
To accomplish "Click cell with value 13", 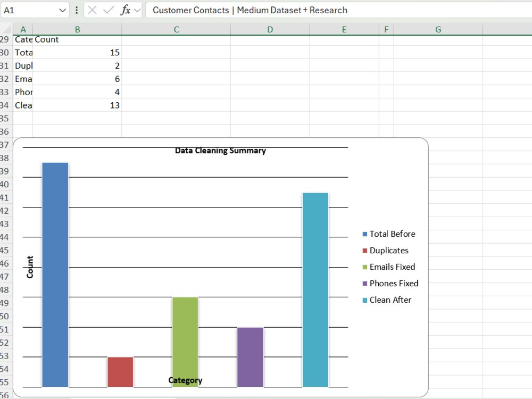I will point(77,105).
